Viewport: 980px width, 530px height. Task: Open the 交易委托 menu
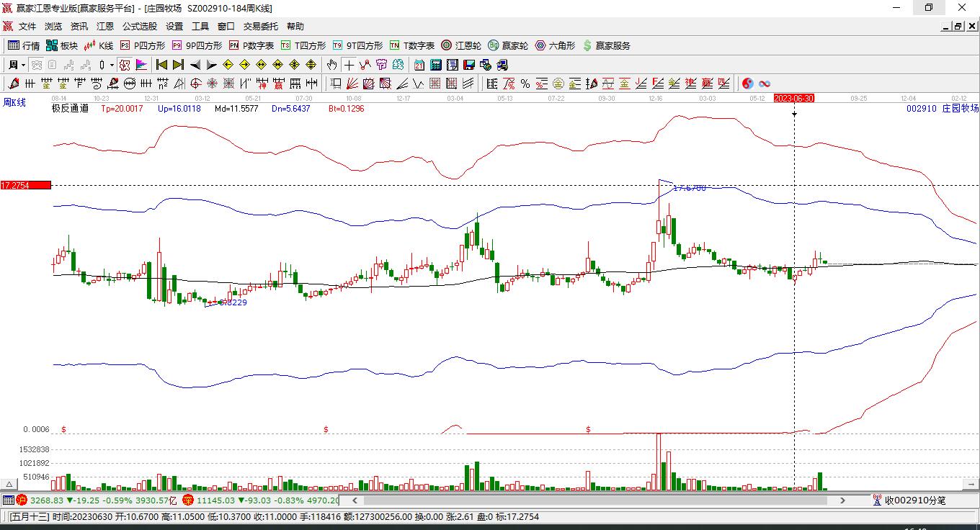click(x=260, y=27)
